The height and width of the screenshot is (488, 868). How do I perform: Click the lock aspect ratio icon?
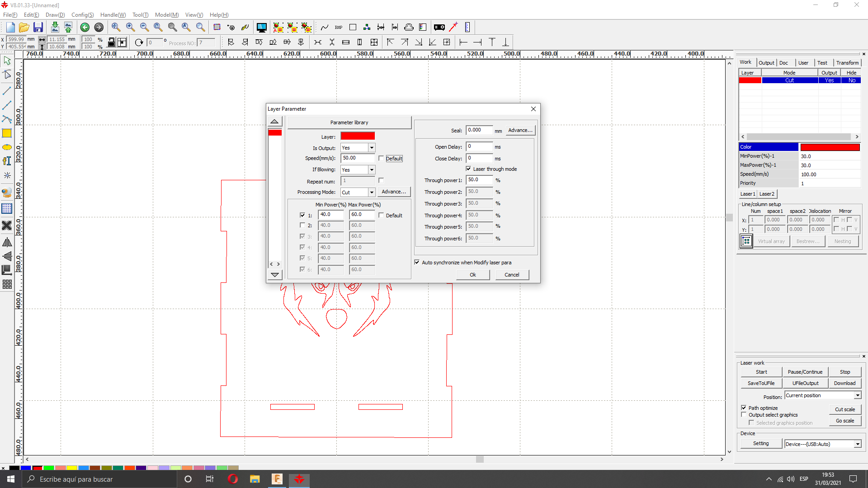111,42
